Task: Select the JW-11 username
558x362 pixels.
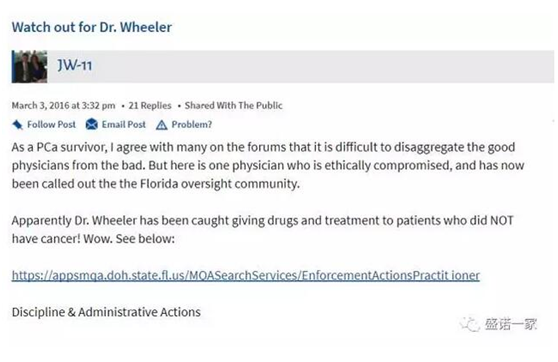Action: tap(75, 65)
